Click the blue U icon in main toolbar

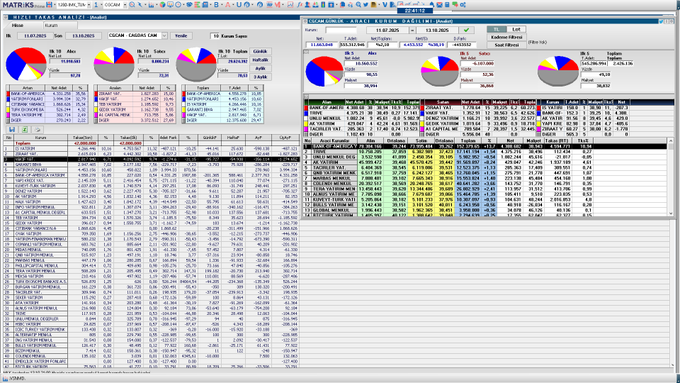coord(239,5)
